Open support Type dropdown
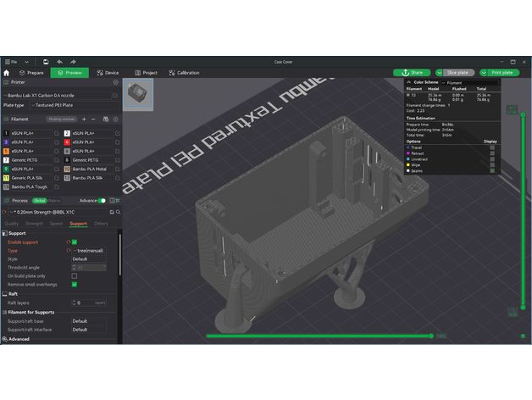 [91, 251]
